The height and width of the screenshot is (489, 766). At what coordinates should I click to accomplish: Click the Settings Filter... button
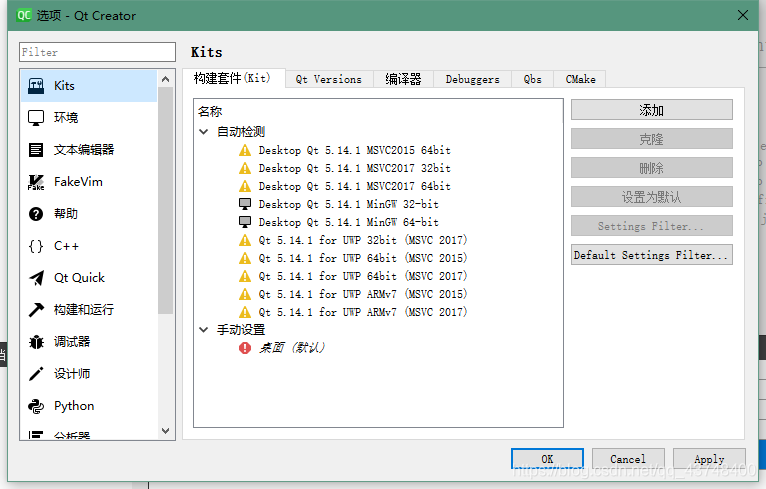(652, 226)
